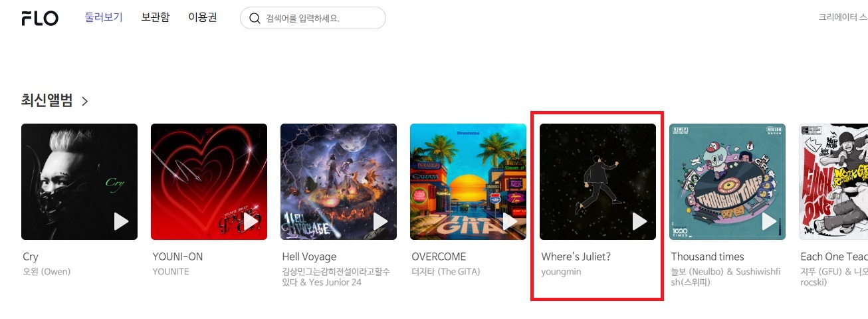Open the Cry album title link
This screenshot has width=868, height=319.
pyautogui.click(x=31, y=257)
